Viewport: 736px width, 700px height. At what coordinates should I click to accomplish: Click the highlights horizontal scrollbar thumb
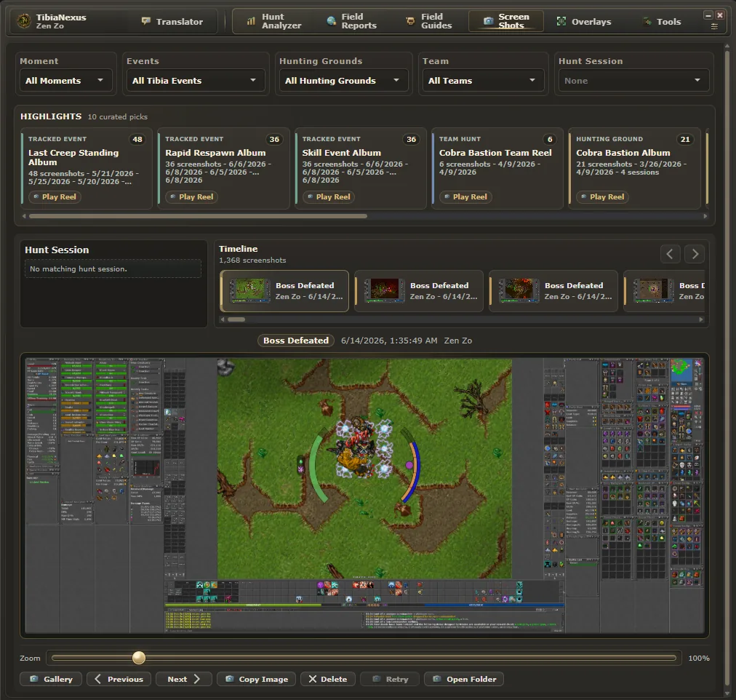point(198,216)
